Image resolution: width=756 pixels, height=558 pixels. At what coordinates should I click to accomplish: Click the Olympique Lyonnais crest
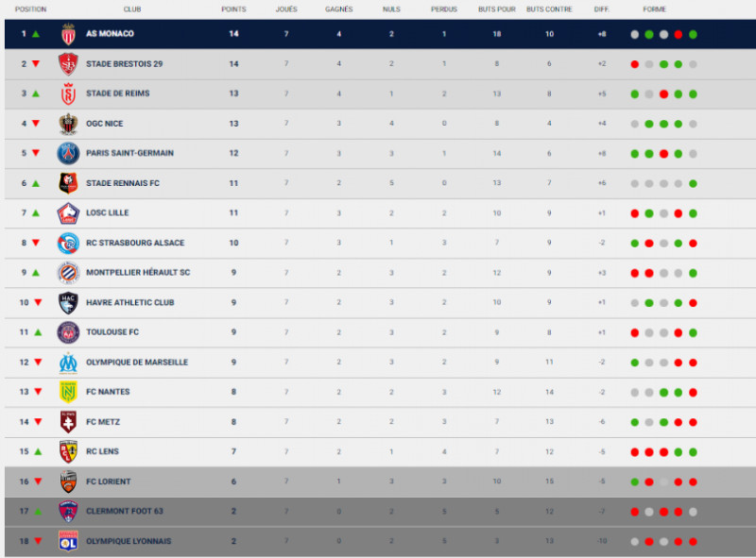tap(68, 541)
